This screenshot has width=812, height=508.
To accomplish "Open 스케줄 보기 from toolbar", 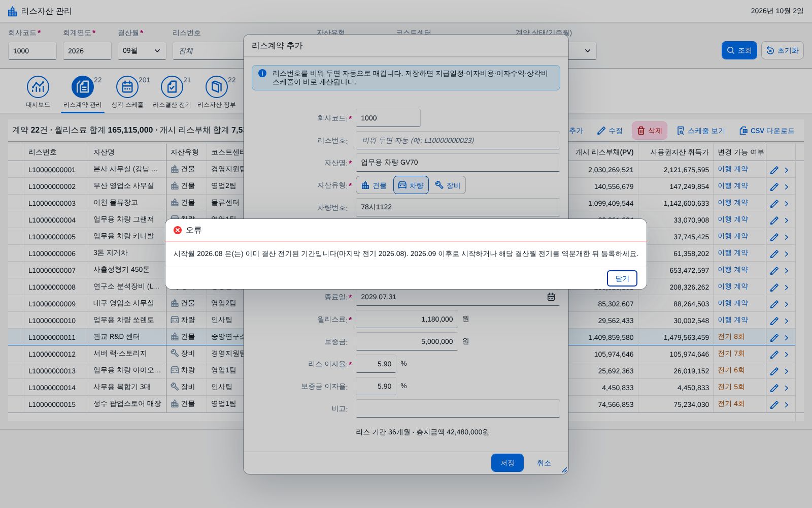I will [x=701, y=131].
